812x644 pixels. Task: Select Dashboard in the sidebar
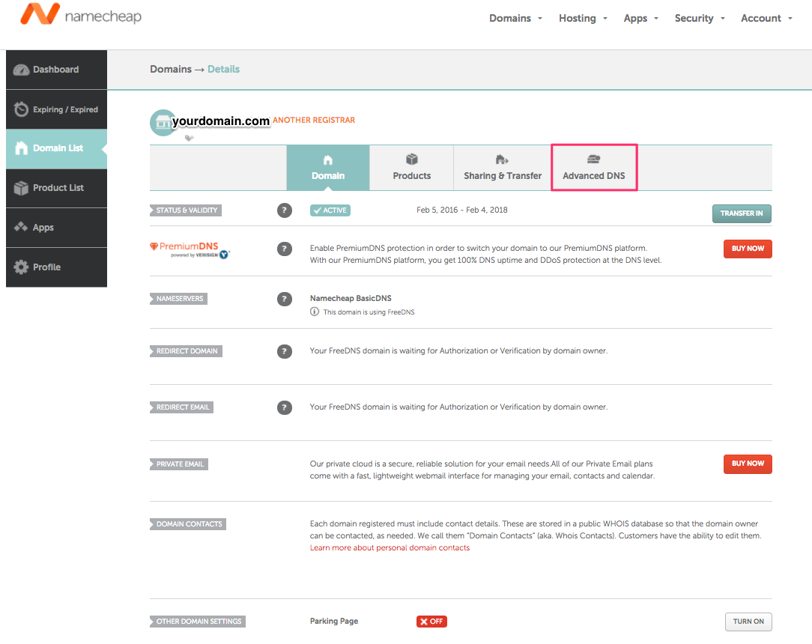pos(56,70)
